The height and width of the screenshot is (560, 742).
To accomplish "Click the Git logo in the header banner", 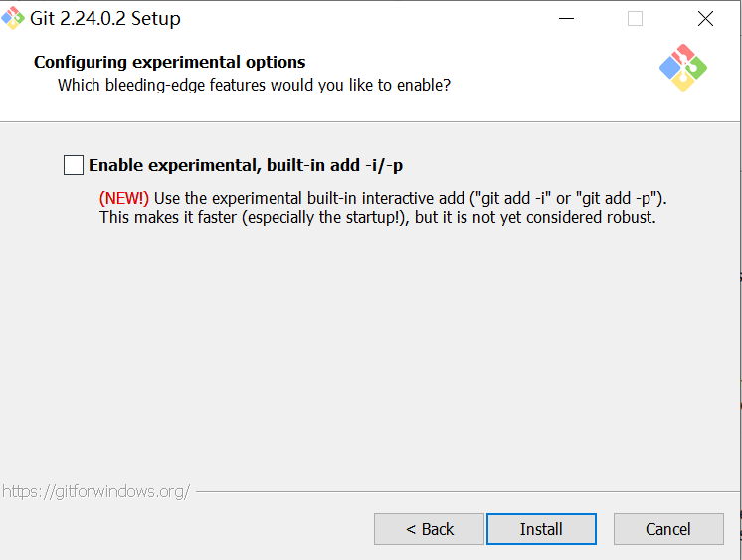I will (x=683, y=68).
